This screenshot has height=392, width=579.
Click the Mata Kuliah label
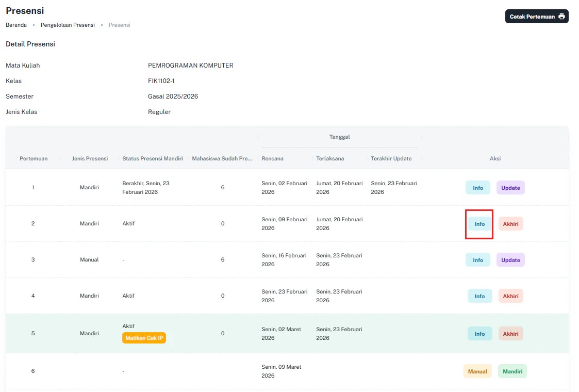[23, 66]
